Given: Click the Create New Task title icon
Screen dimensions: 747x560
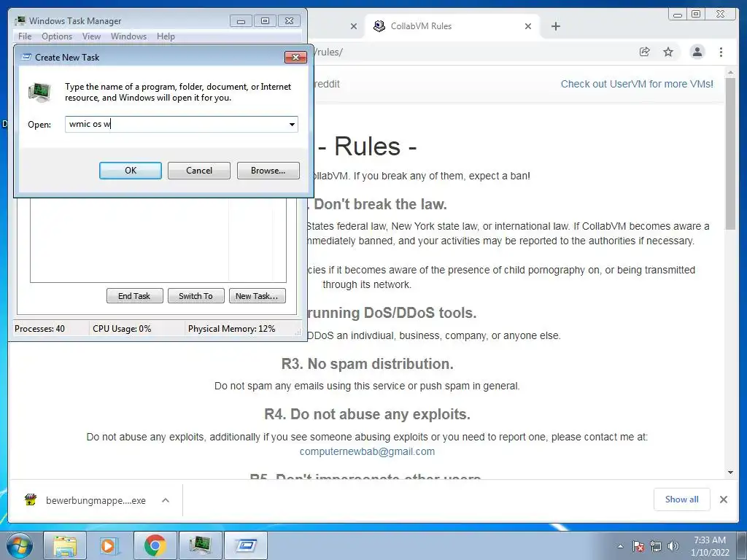Looking at the screenshot, I should click(x=27, y=57).
